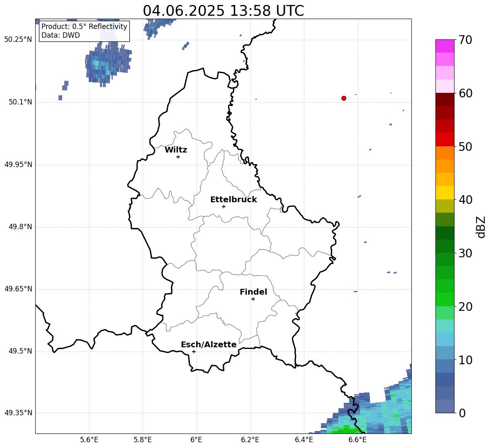Click the 6.6°E longitude label

click(357, 440)
